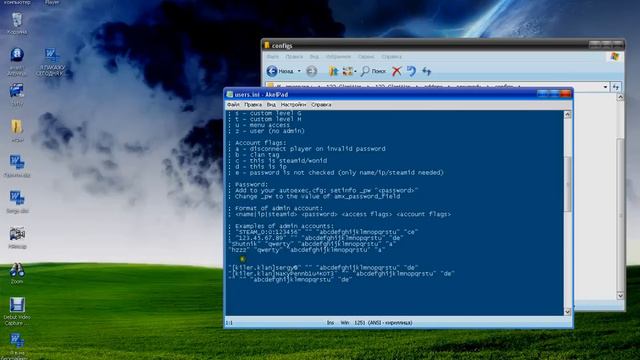Click the red Delete X in configs toolbar
The width and height of the screenshot is (640, 360).
[x=396, y=71]
